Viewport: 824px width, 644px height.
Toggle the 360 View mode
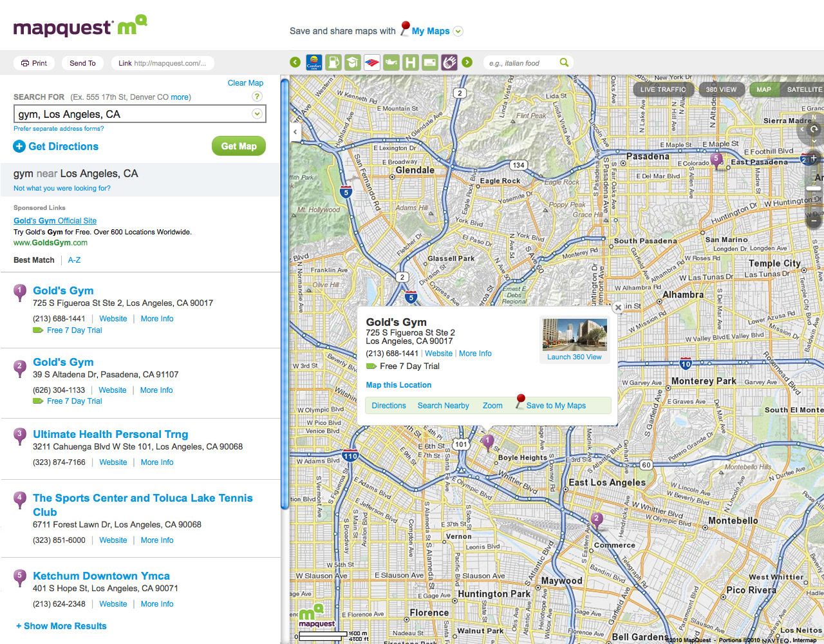tap(721, 90)
